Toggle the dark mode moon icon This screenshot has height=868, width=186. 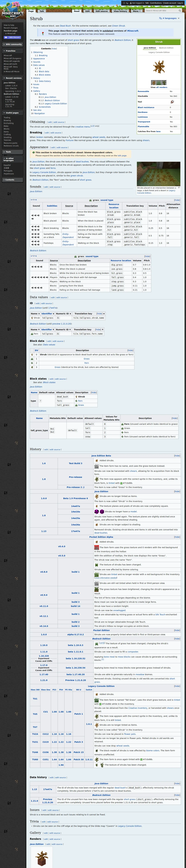pos(127,3)
